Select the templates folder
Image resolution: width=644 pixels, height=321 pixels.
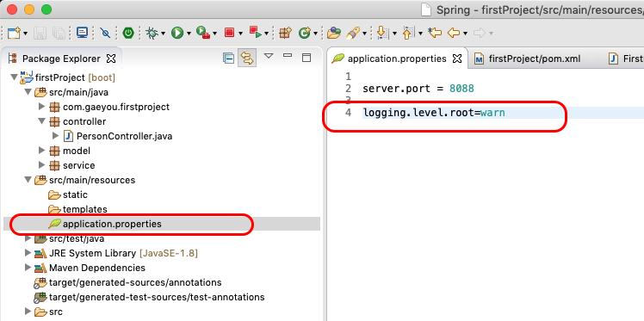[85, 209]
